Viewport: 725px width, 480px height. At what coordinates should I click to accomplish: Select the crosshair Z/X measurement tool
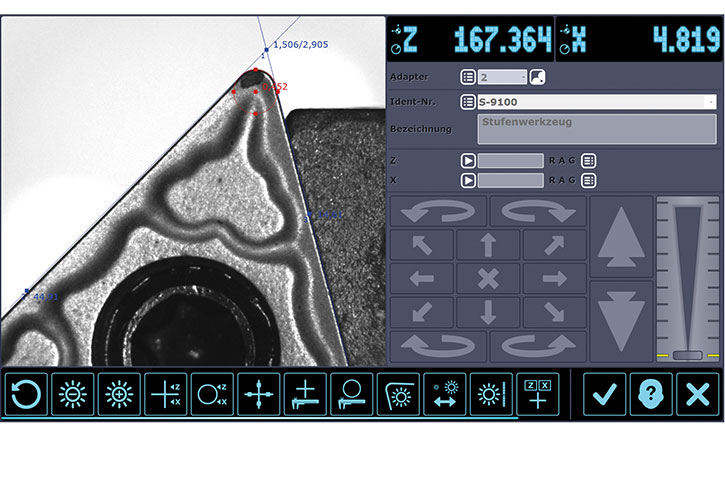click(x=166, y=395)
